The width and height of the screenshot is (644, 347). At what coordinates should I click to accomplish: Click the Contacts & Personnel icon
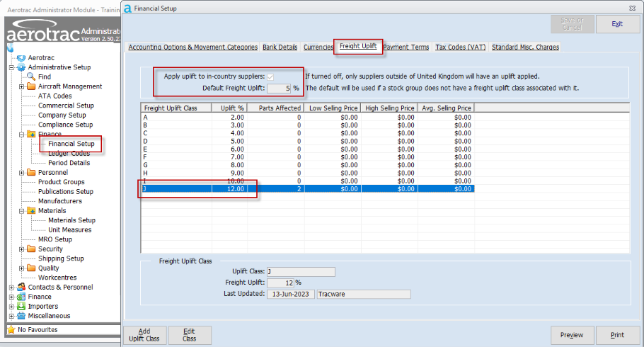click(21, 288)
